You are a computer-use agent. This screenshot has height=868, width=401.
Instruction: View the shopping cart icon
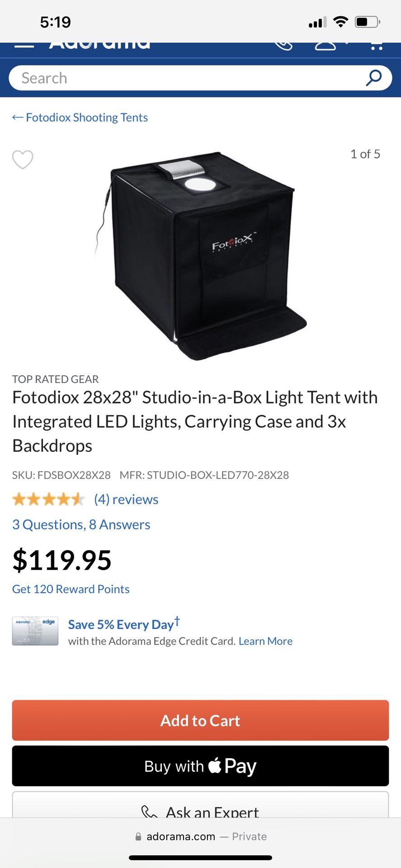(377, 45)
